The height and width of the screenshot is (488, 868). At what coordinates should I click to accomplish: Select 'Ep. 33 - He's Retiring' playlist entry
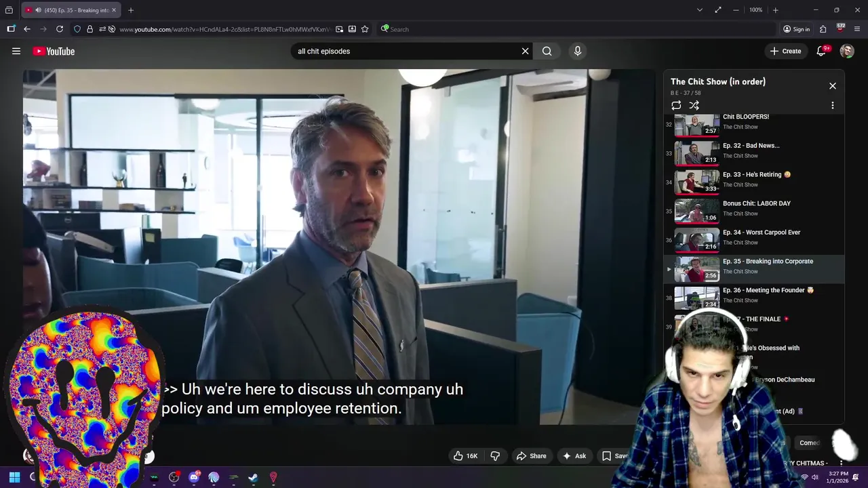753,182
